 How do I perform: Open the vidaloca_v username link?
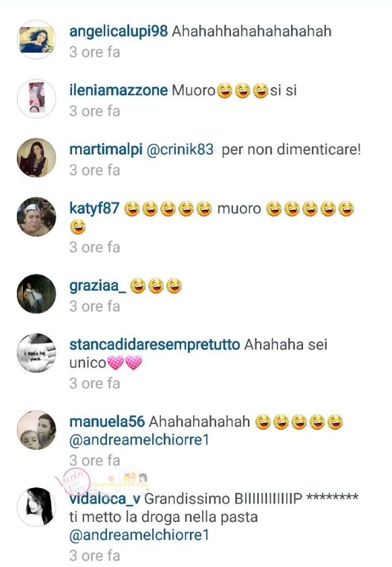click(105, 499)
